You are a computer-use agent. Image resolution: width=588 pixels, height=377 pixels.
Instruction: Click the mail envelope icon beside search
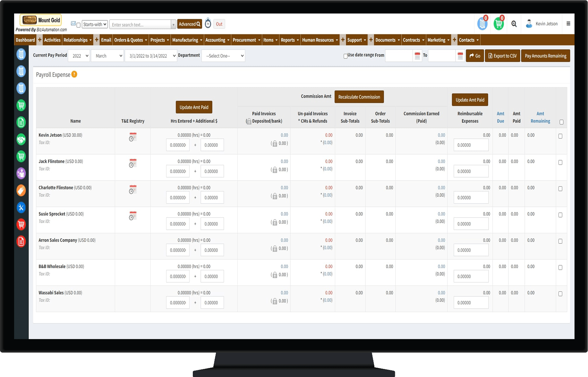click(73, 23)
